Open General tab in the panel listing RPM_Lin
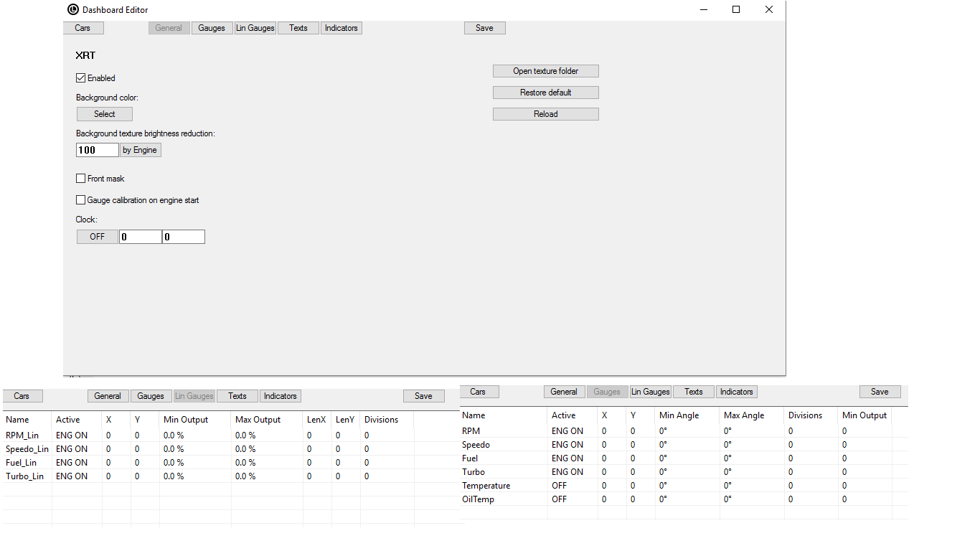 click(x=108, y=396)
